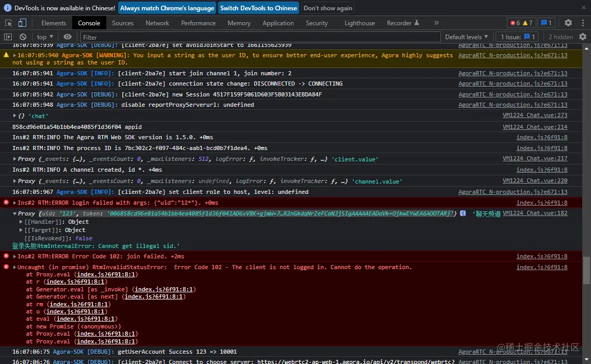591x364 pixels.
Task: Click the error and warning count badge
Action: pyautogui.click(x=521, y=23)
